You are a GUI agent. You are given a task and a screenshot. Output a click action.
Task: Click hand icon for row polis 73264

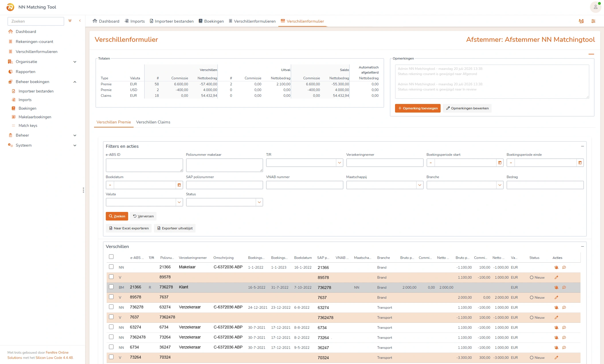point(556,337)
